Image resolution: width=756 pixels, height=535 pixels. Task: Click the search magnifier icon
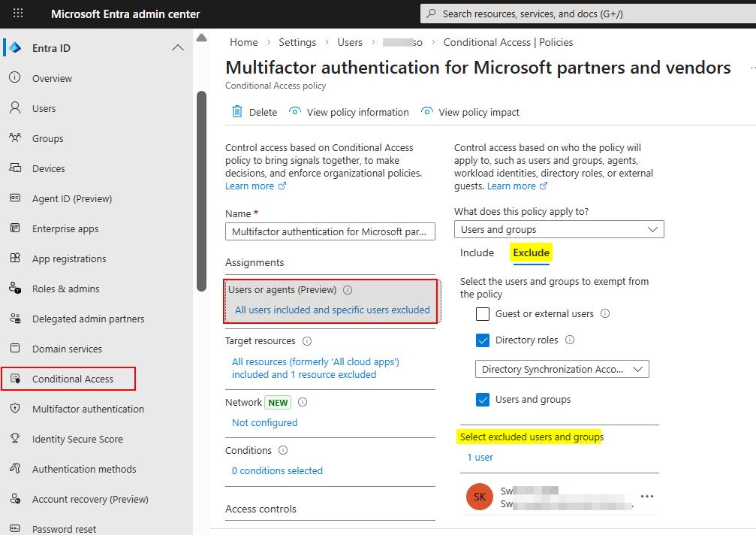click(432, 14)
